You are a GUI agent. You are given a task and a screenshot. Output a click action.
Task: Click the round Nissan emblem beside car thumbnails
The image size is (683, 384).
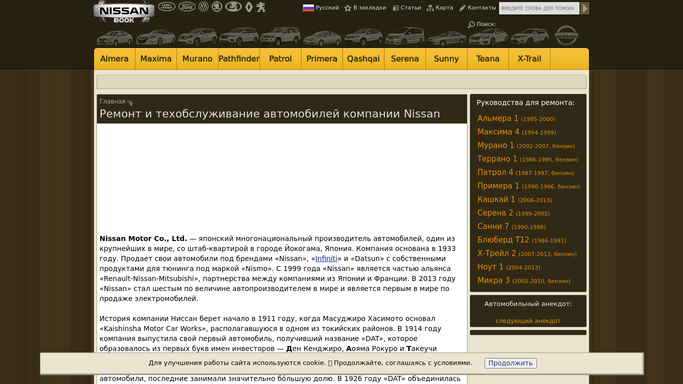point(566,35)
